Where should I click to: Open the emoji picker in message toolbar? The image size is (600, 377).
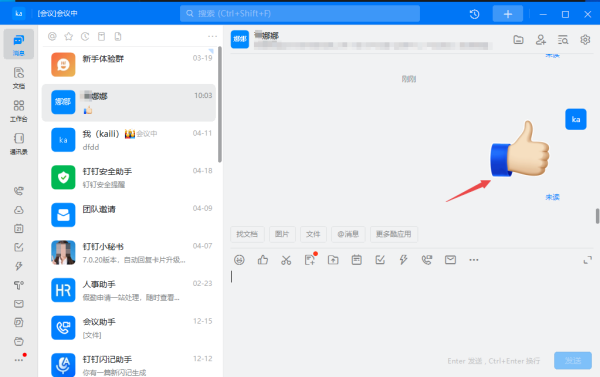point(239,260)
